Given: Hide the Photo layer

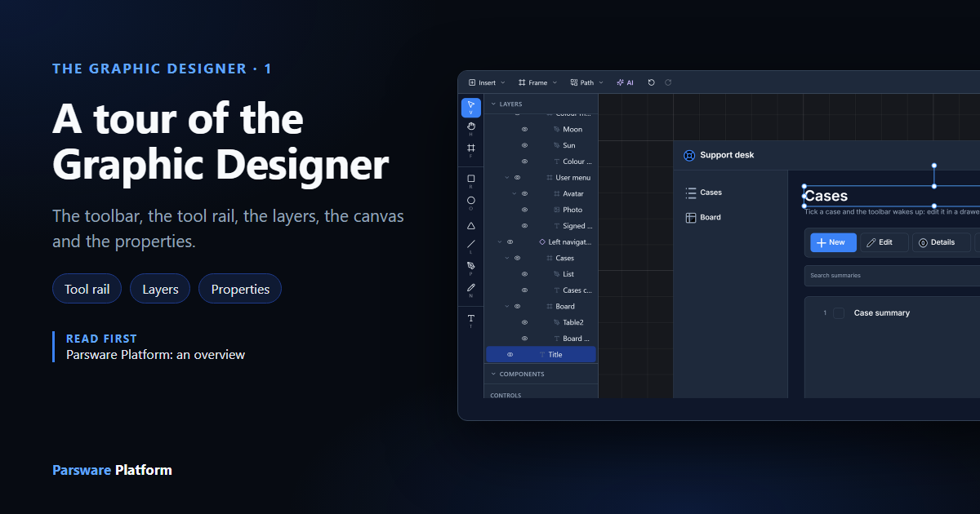Looking at the screenshot, I should 524,210.
